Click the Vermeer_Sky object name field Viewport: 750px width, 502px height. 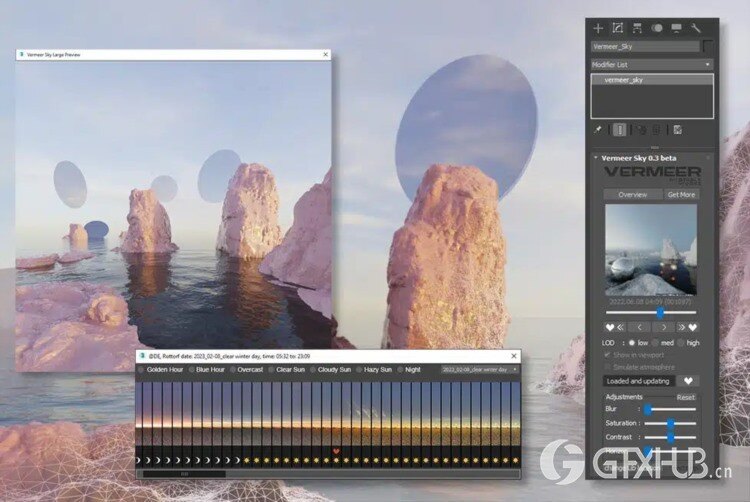[x=645, y=46]
